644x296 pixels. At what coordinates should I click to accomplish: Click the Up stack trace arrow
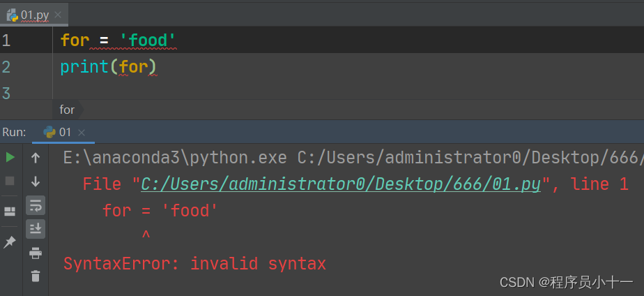[x=36, y=158]
